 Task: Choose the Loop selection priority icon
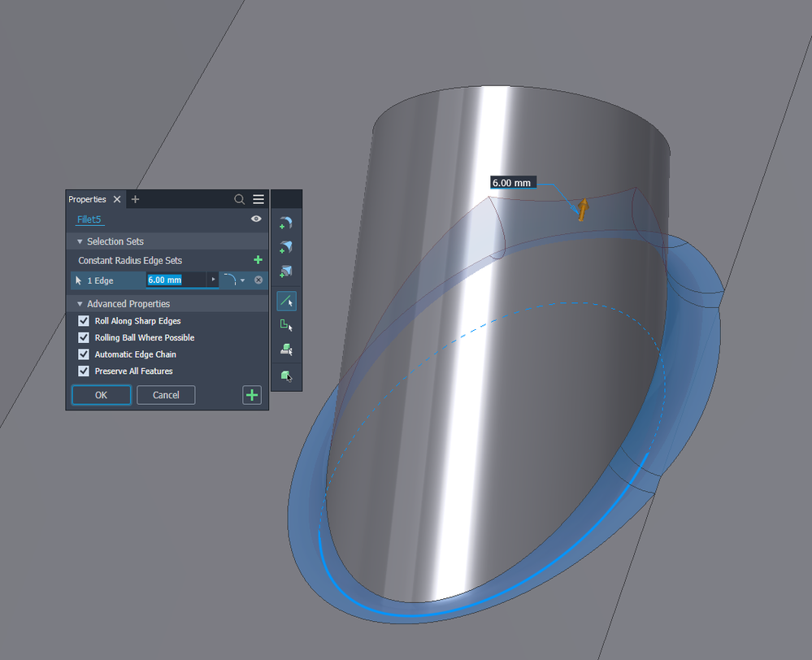pos(286,325)
